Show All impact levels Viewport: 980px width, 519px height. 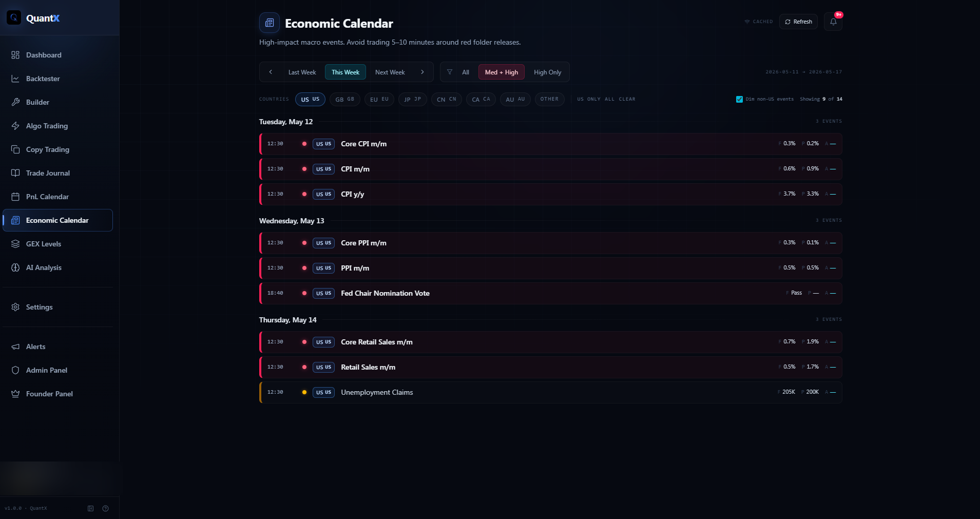click(x=466, y=72)
